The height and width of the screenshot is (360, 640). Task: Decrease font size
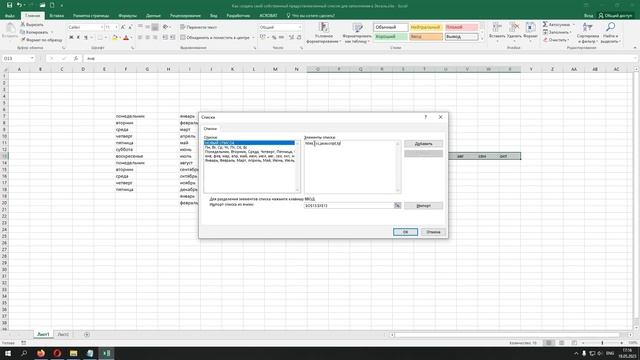[130, 27]
